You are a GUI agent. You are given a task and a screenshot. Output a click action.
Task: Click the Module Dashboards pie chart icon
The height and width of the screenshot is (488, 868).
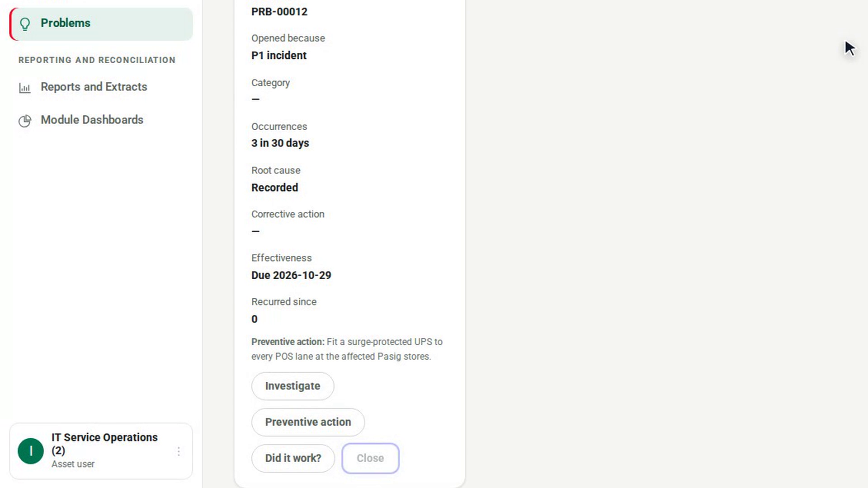tap(25, 121)
